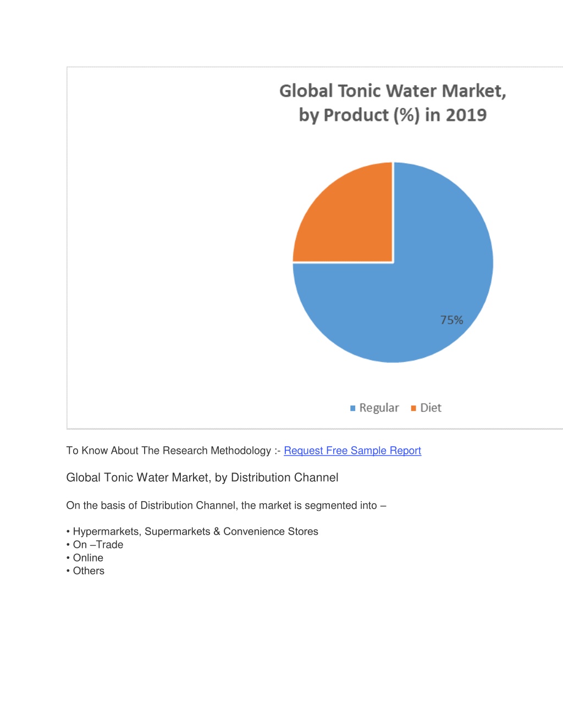Click the orange Diet legend swatch
Screen dimensions: 563x728
[x=413, y=408]
